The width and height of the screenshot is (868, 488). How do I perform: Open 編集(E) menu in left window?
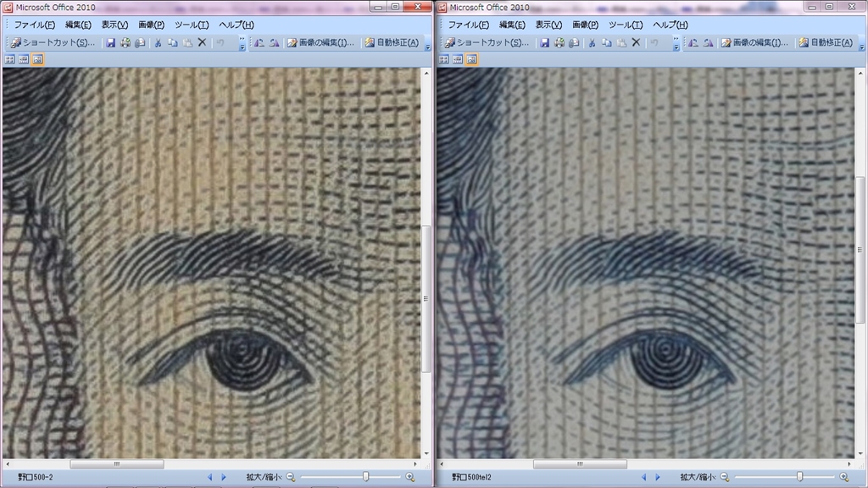[x=78, y=25]
